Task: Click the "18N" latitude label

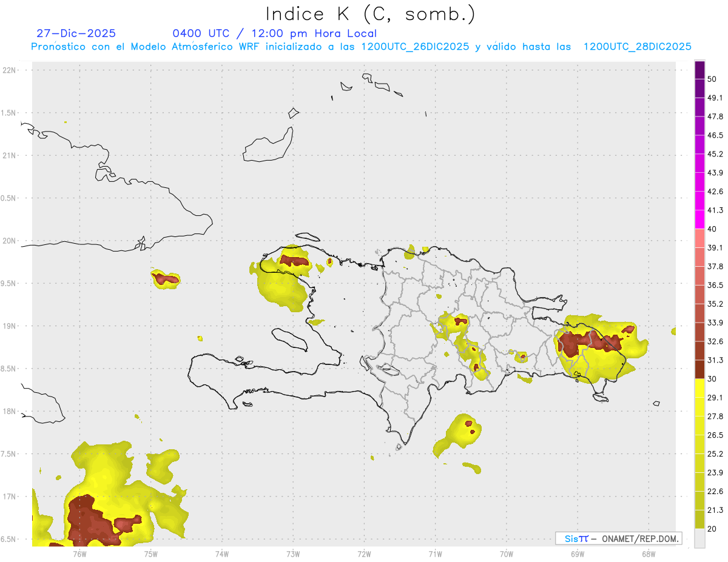Action: [x=10, y=412]
